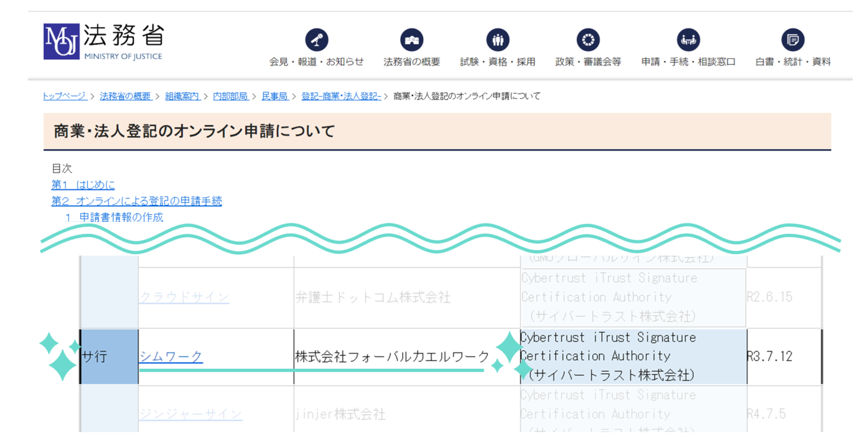868x437 pixels.
Task: Click the ministry overview building icon
Action: 412,40
